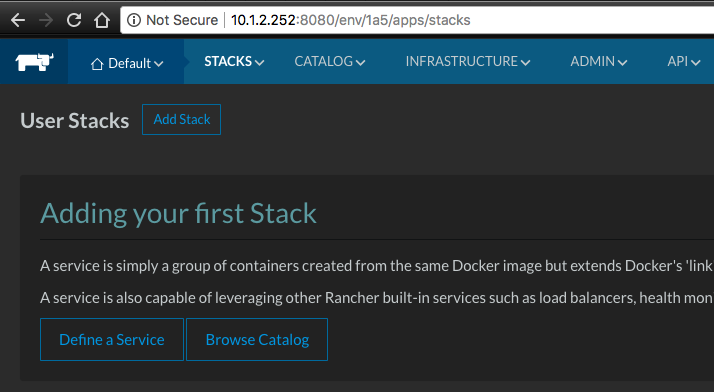Focus the browser address bar URL

pos(351,20)
